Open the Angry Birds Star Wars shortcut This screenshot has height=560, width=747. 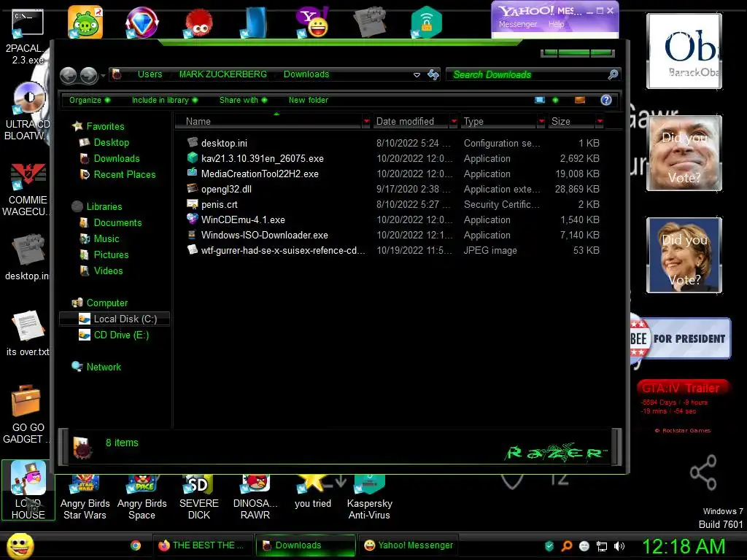point(85,497)
